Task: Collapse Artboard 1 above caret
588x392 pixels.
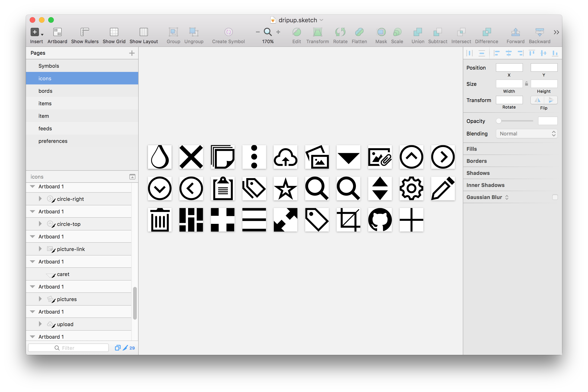Action: click(32, 261)
